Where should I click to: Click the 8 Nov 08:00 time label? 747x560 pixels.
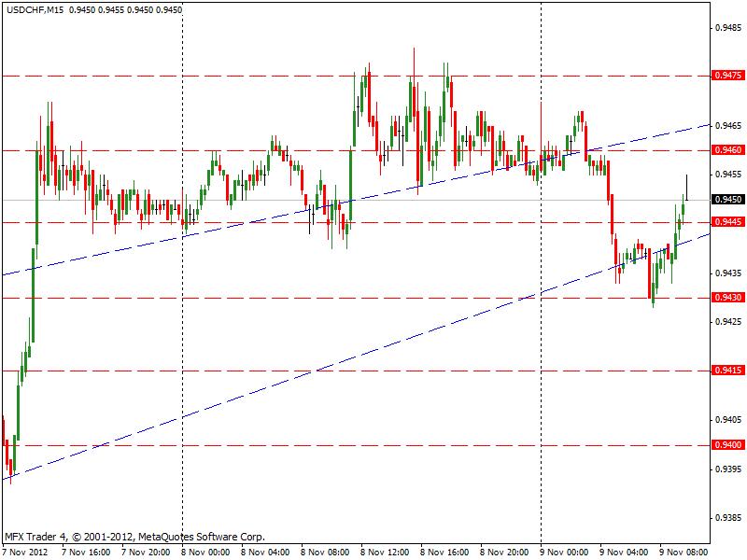tap(325, 553)
